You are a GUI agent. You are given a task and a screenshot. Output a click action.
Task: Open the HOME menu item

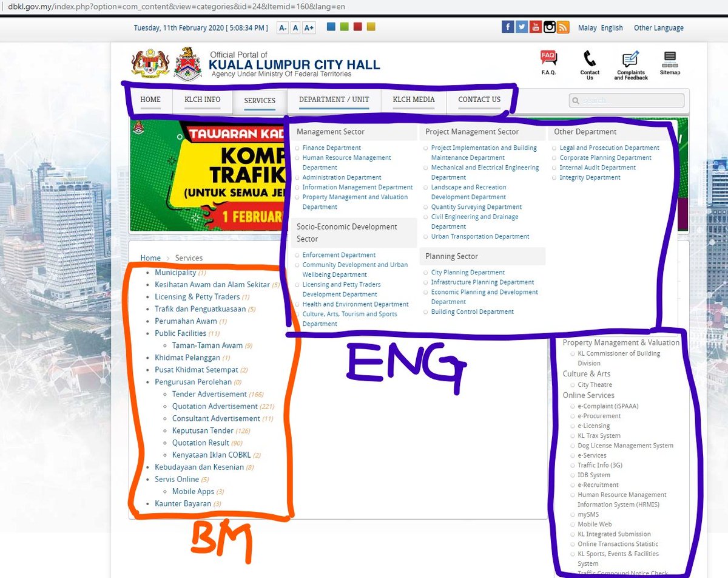coord(150,100)
